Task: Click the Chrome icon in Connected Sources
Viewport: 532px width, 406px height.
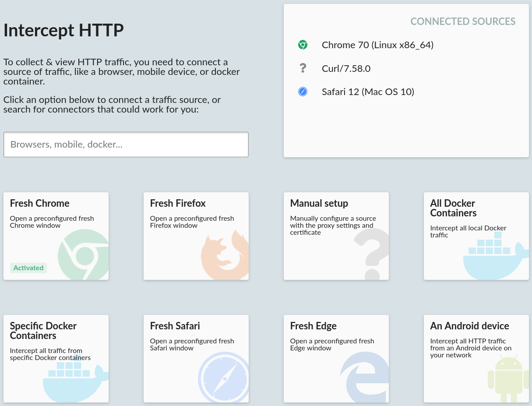Action: (x=303, y=45)
